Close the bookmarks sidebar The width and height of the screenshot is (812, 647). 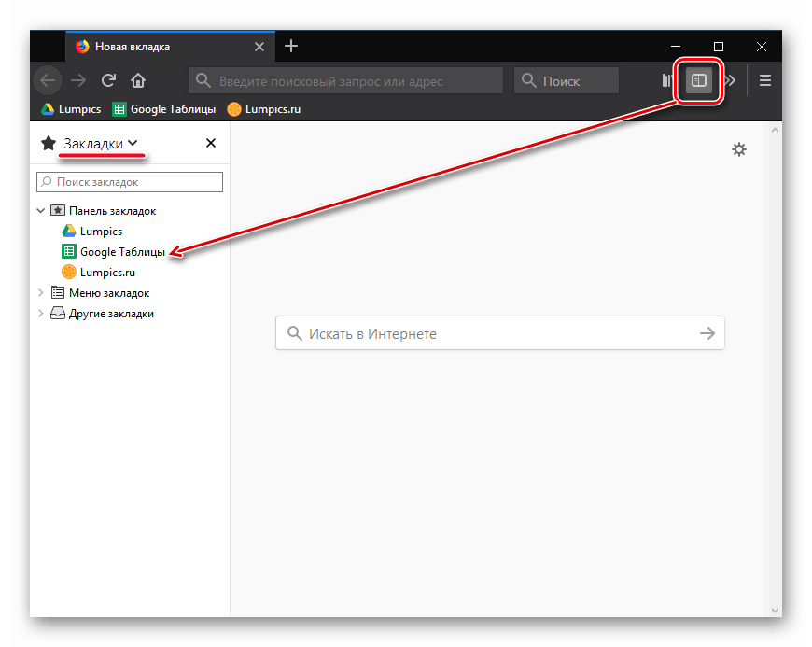pos(211,143)
